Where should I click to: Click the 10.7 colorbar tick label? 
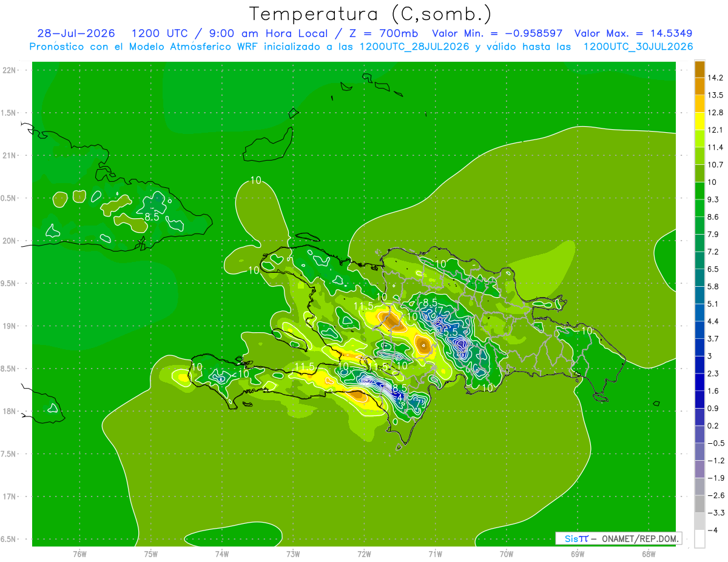pos(716,165)
